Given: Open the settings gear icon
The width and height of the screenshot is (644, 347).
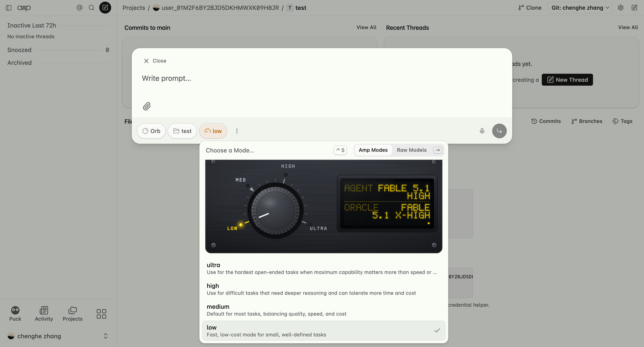Looking at the screenshot, I should click(620, 8).
